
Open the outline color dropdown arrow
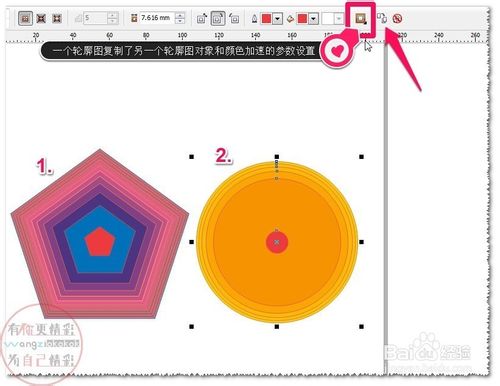[x=277, y=19]
